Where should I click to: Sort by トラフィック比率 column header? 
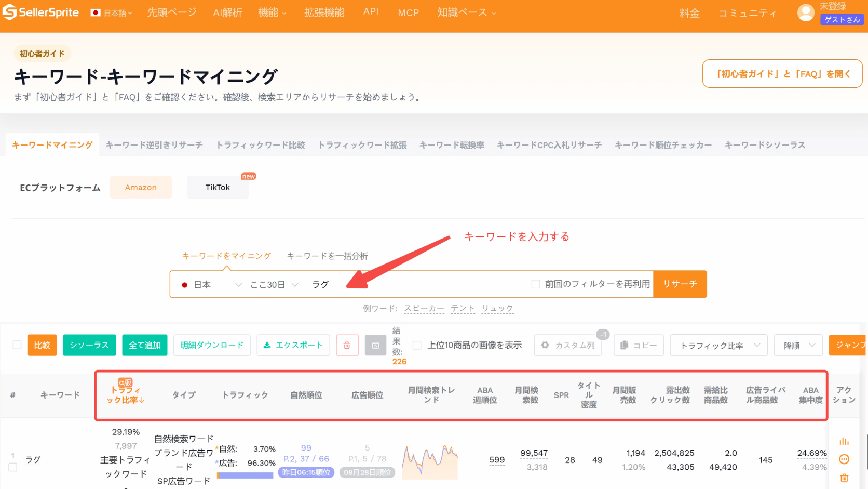125,395
